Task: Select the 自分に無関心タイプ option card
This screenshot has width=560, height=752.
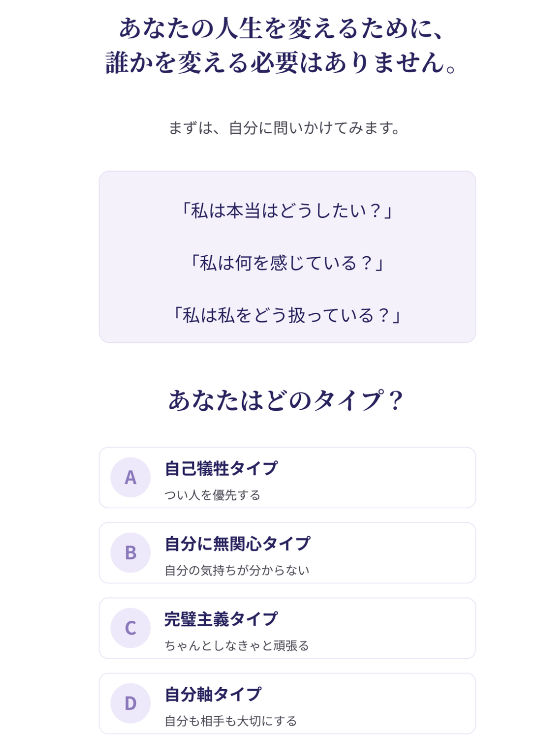Action: pyautogui.click(x=287, y=552)
